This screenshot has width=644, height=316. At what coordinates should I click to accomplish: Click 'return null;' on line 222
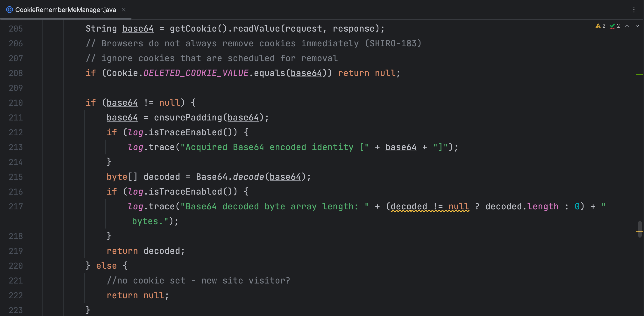pos(138,295)
